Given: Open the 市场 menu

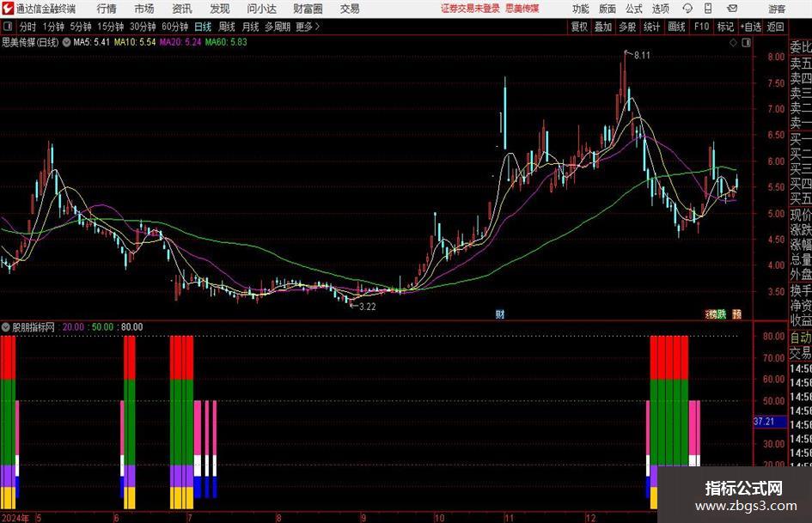Looking at the screenshot, I should pos(144,9).
